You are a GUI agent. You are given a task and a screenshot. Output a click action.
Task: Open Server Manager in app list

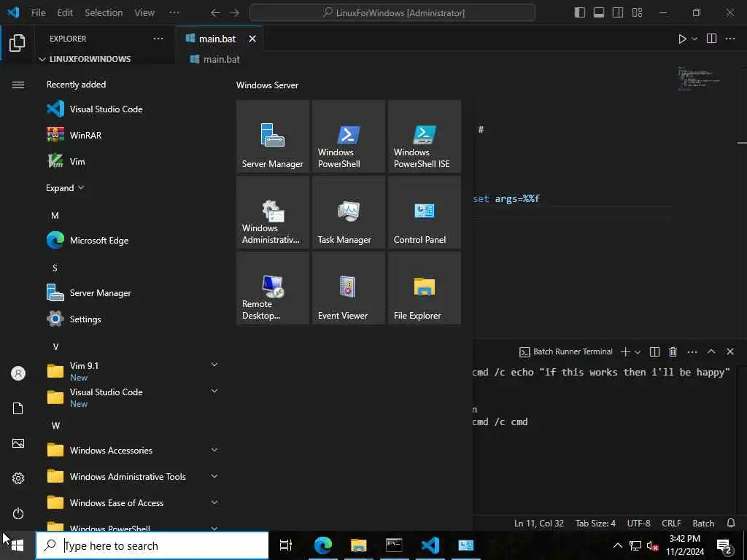(132, 293)
